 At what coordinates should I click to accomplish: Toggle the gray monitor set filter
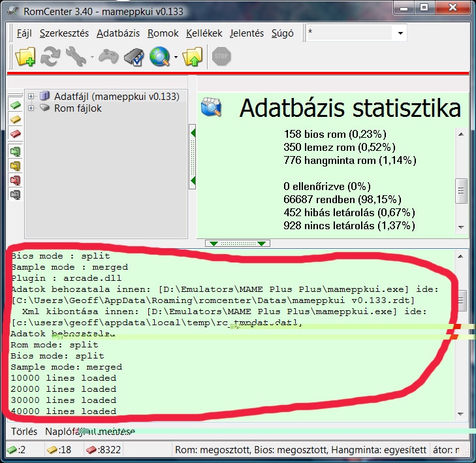[x=16, y=195]
